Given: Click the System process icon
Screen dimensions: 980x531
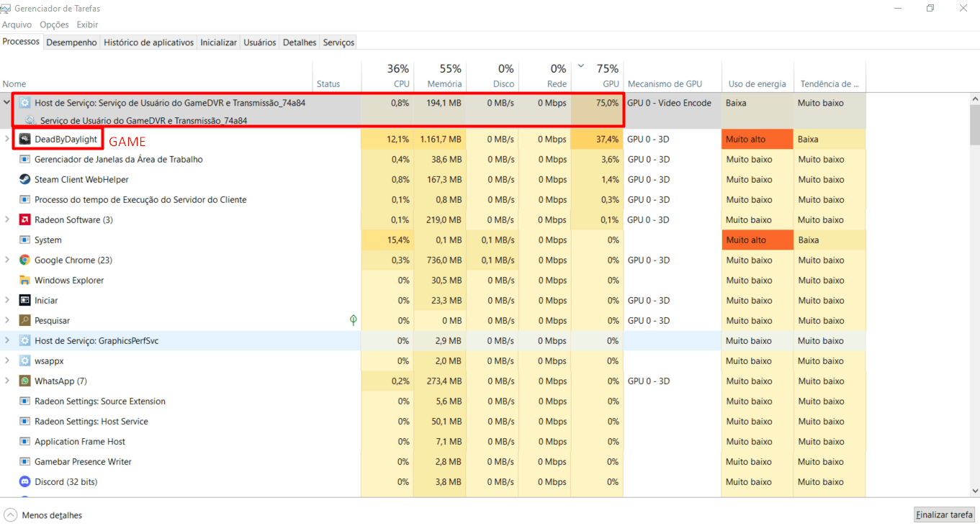Looking at the screenshot, I should click(24, 240).
